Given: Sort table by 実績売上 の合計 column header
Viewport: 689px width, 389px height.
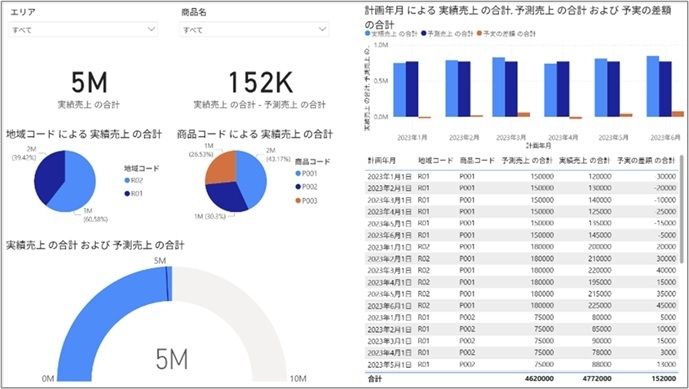Looking at the screenshot, I should [584, 160].
